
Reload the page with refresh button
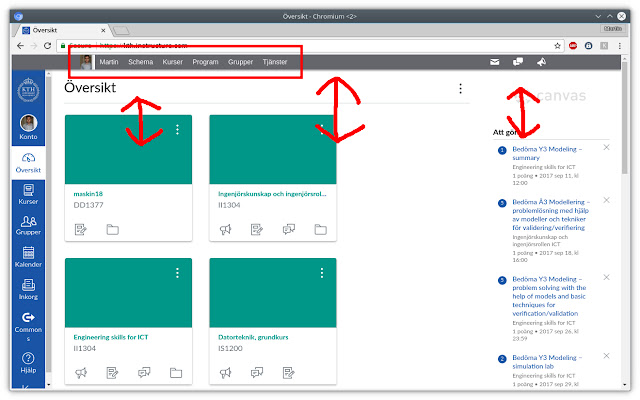coord(47,46)
